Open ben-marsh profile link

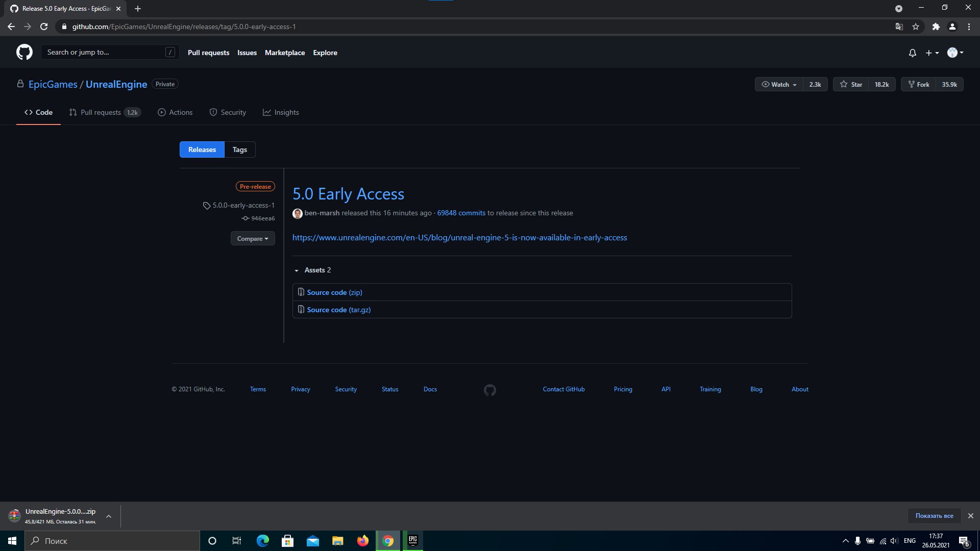322,213
